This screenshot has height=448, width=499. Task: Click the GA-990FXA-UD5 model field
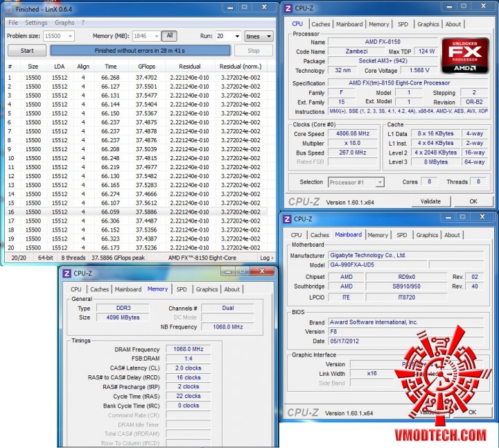click(x=378, y=265)
